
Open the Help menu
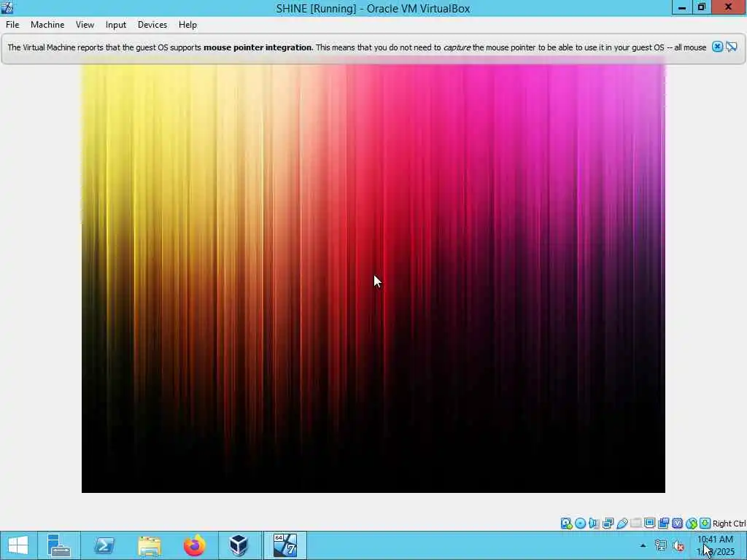[x=187, y=25]
